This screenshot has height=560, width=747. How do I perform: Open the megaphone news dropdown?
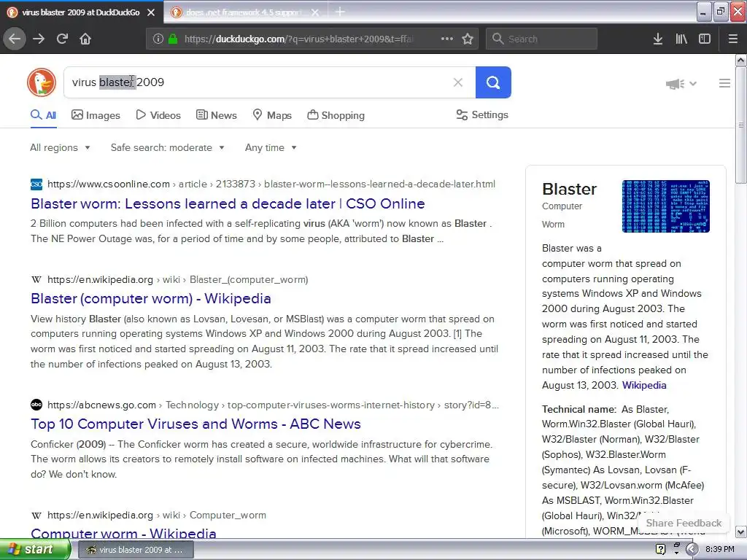[x=681, y=84]
